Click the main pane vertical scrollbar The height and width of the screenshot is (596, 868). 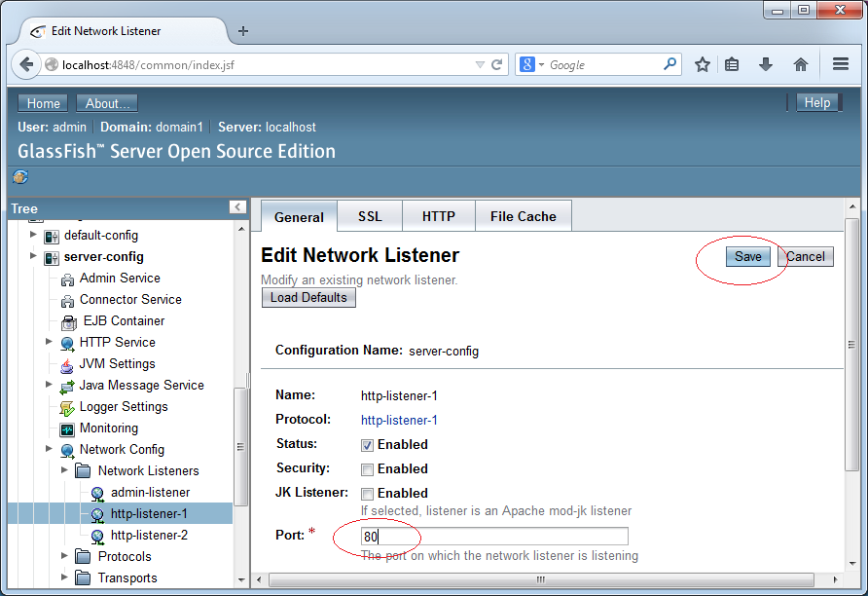click(852, 345)
